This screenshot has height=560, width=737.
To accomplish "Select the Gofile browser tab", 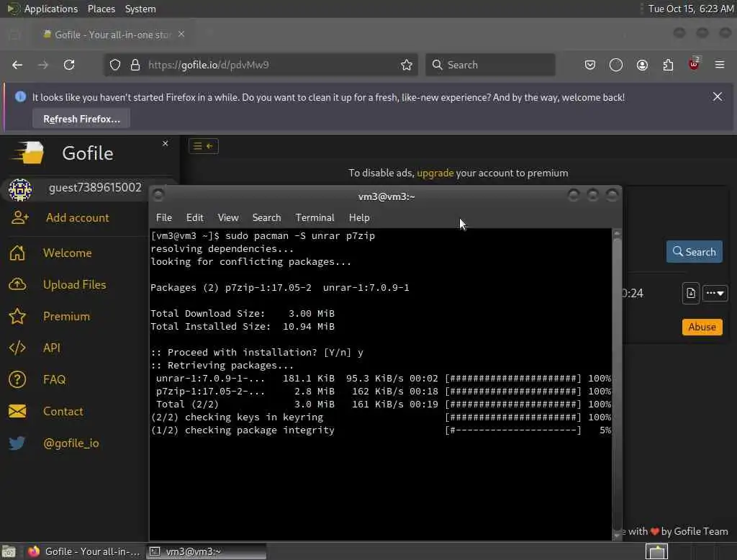I will click(113, 35).
